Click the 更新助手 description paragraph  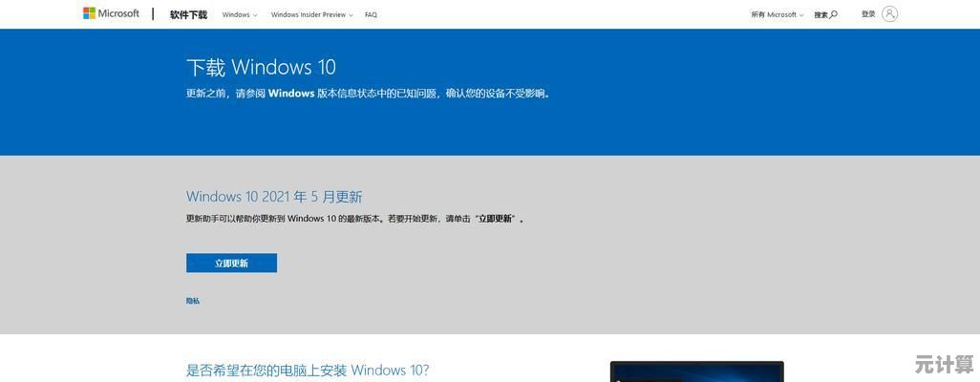(315, 219)
